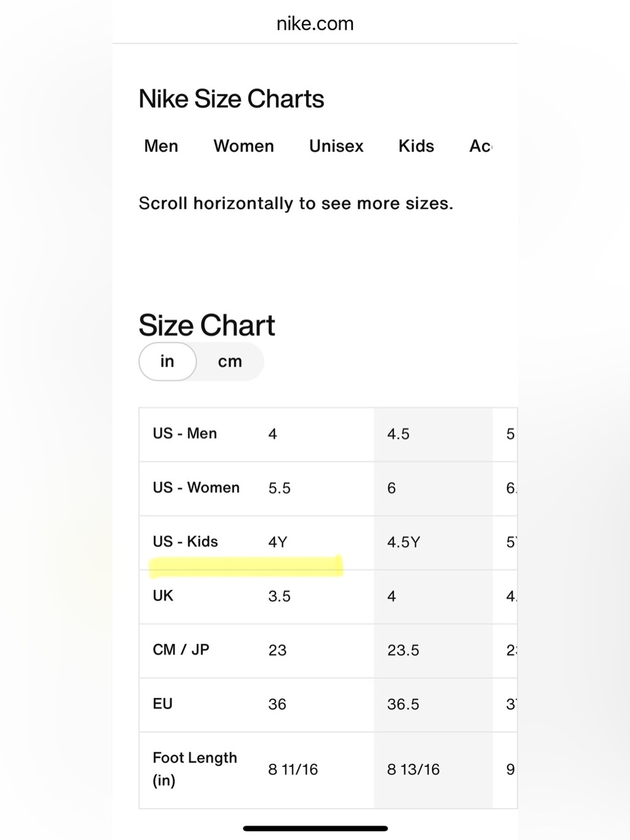Tap the yellow highlight under US - Kids

(246, 567)
